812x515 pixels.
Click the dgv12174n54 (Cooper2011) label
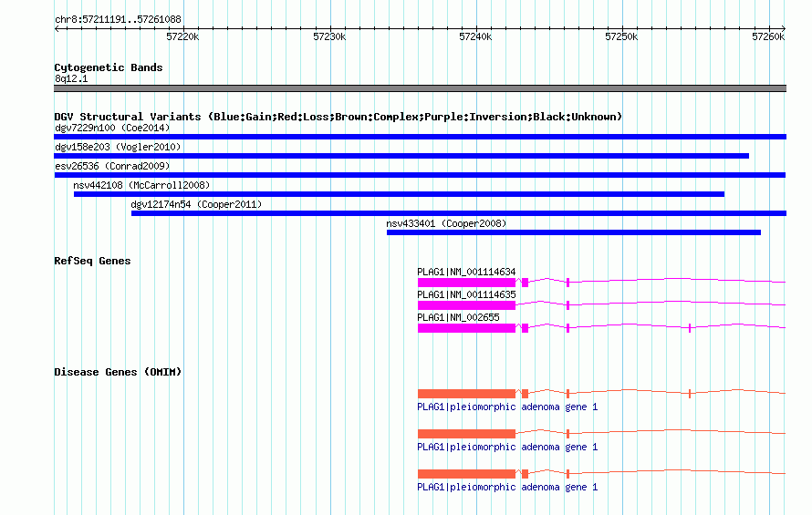coord(196,204)
